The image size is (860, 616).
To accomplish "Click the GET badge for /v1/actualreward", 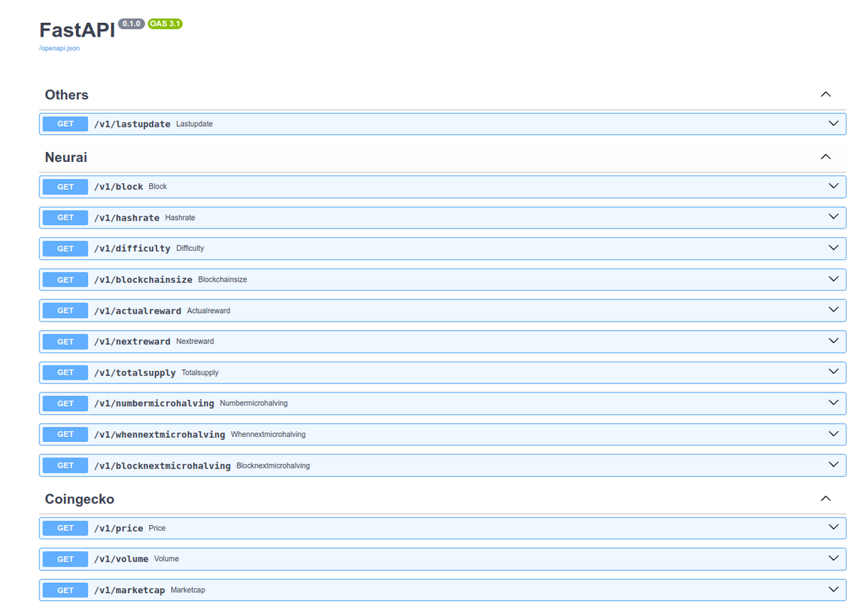I will pyautogui.click(x=65, y=310).
